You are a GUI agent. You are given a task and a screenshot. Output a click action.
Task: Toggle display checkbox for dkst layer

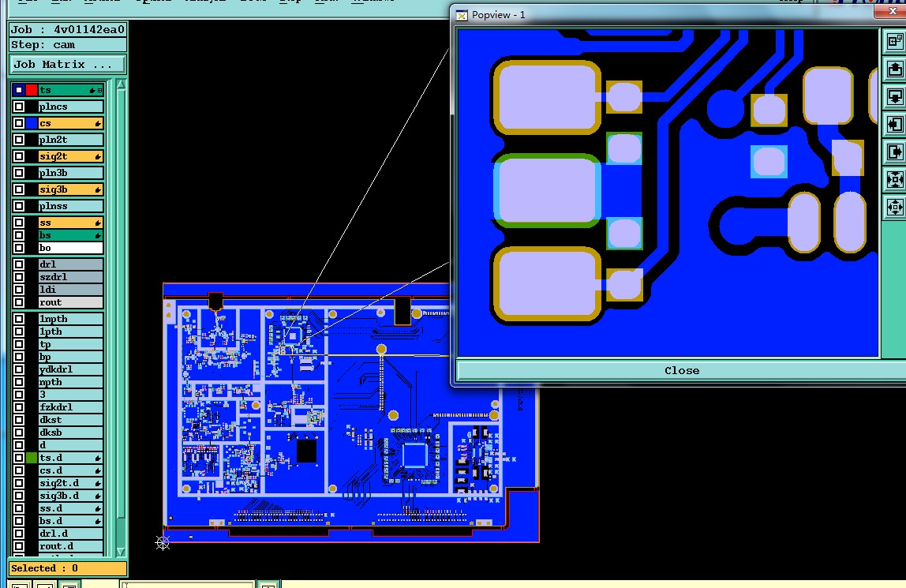[x=19, y=420]
